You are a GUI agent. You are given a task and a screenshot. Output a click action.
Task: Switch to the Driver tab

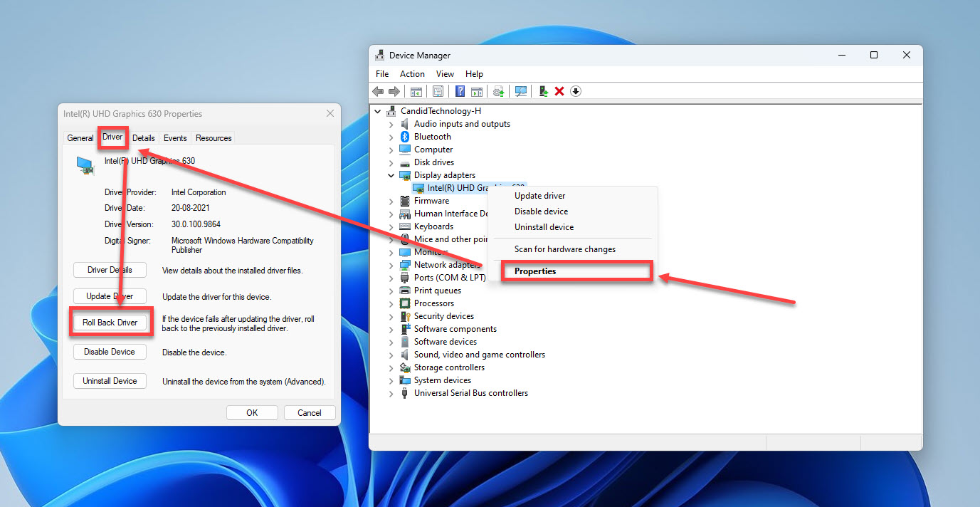[112, 137]
